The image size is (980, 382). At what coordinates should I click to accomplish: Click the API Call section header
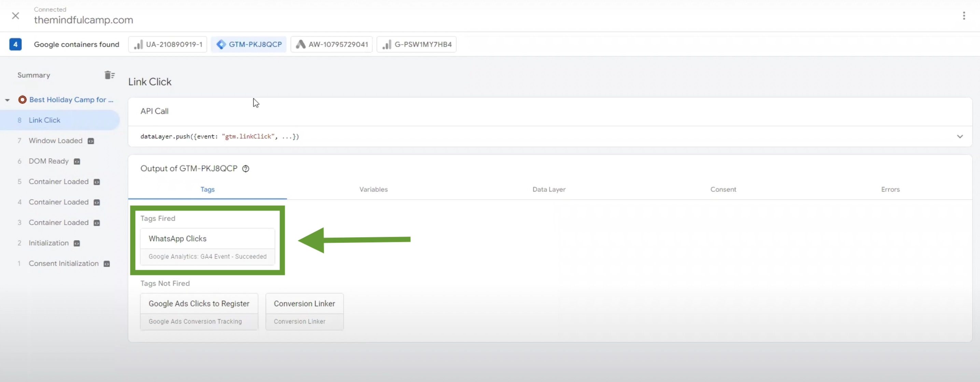[x=154, y=112]
